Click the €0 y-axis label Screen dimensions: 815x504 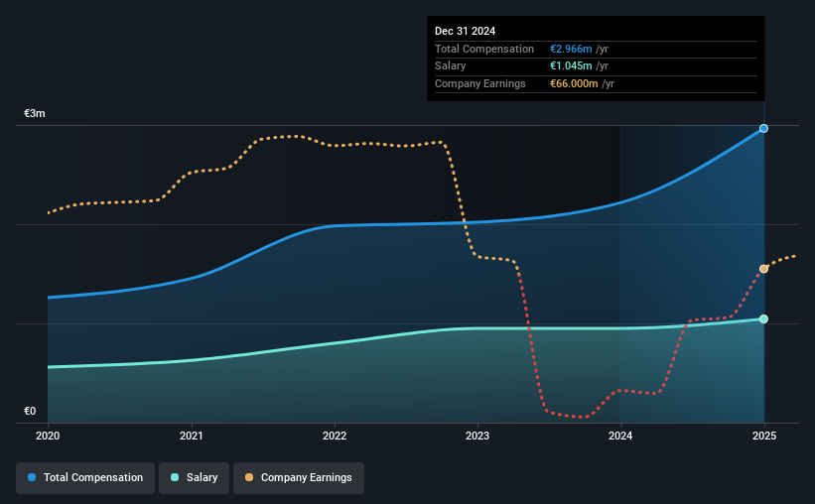click(30, 411)
